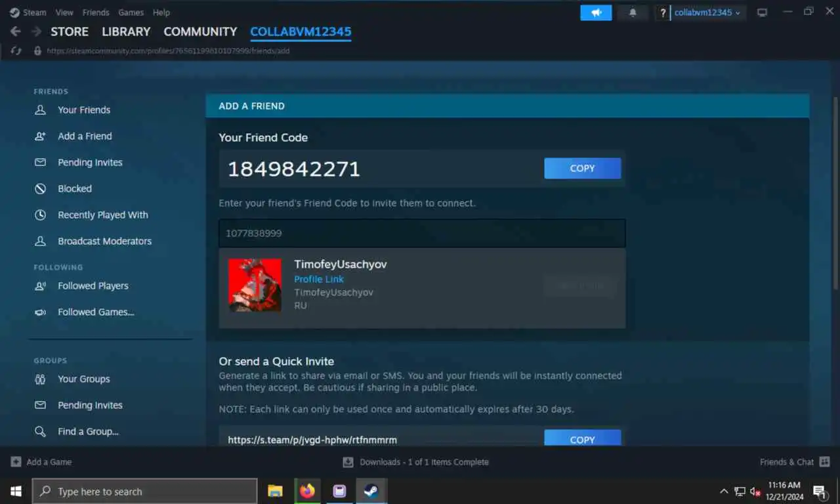Click the Steam logo menu icon
Viewport: 840px width, 504px height.
(x=14, y=12)
